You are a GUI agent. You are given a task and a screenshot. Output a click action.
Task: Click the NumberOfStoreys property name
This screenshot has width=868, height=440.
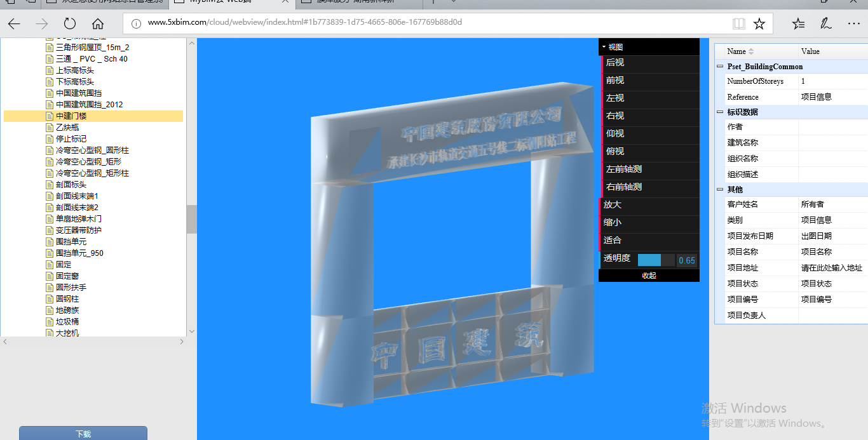coord(756,81)
